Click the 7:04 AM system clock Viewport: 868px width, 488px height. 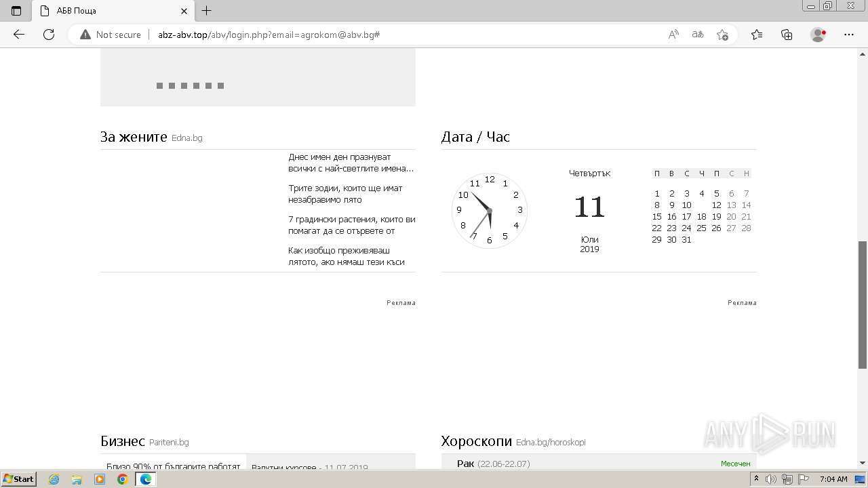(x=833, y=479)
